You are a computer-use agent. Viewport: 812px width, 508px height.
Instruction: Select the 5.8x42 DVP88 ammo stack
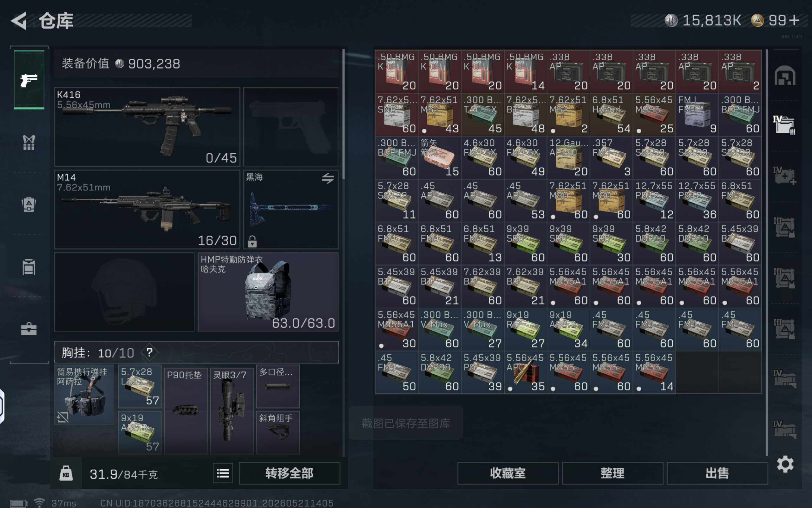pyautogui.click(x=440, y=373)
